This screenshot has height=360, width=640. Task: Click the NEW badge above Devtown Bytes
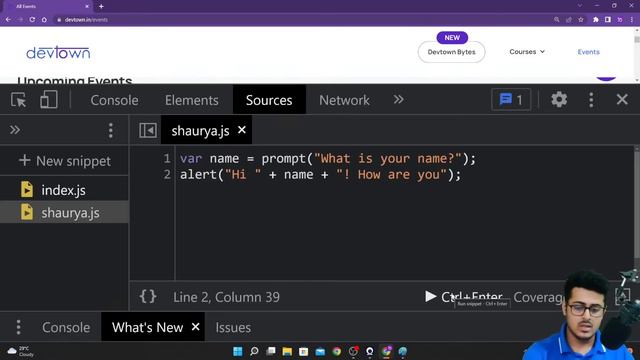pos(452,38)
